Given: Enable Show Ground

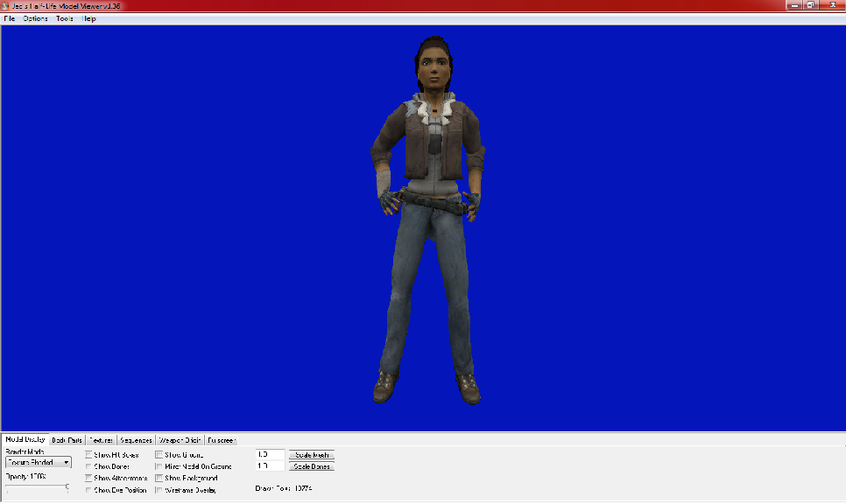Looking at the screenshot, I should [160, 454].
